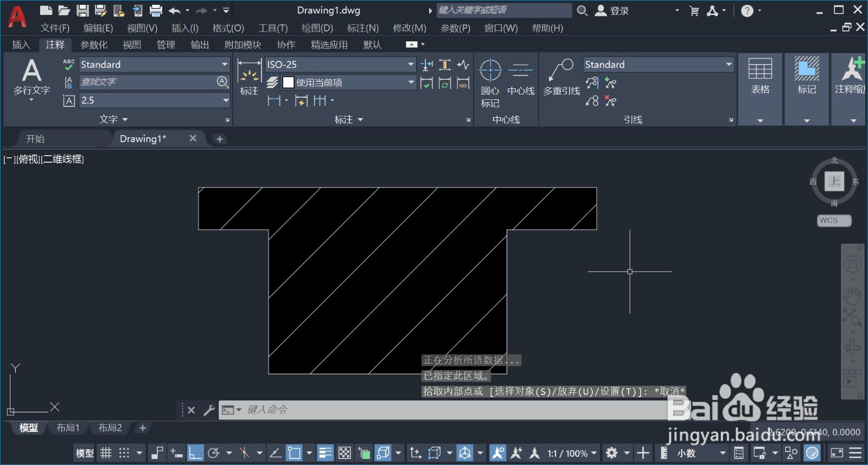868x465 pixels.
Task: Open the text style Standard dropdown
Action: (155, 65)
